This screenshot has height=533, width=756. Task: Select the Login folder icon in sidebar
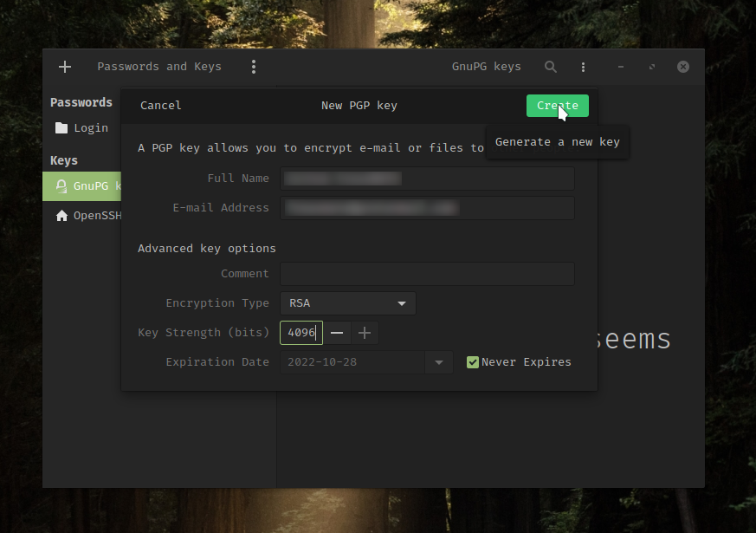(x=61, y=128)
